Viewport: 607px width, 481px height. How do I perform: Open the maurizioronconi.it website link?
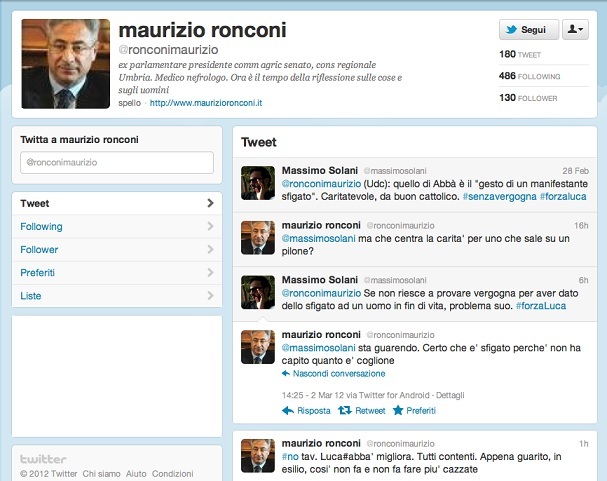tap(206, 103)
